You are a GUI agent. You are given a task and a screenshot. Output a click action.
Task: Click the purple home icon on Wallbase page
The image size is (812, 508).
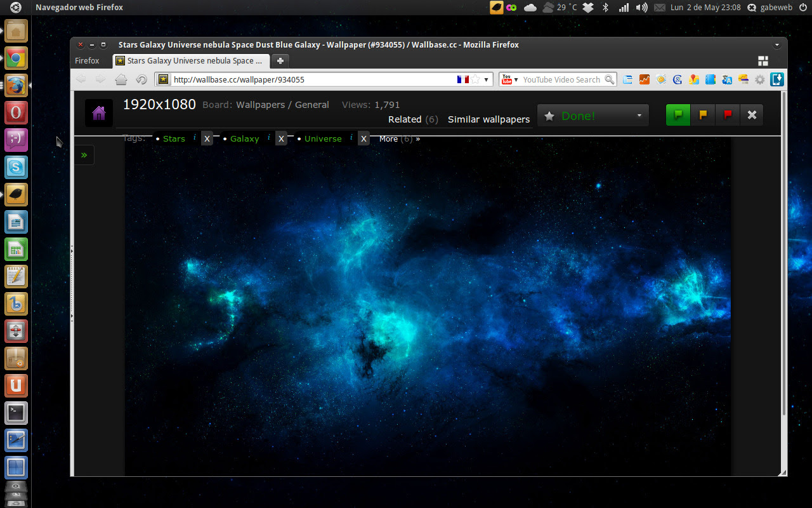pos(99,113)
